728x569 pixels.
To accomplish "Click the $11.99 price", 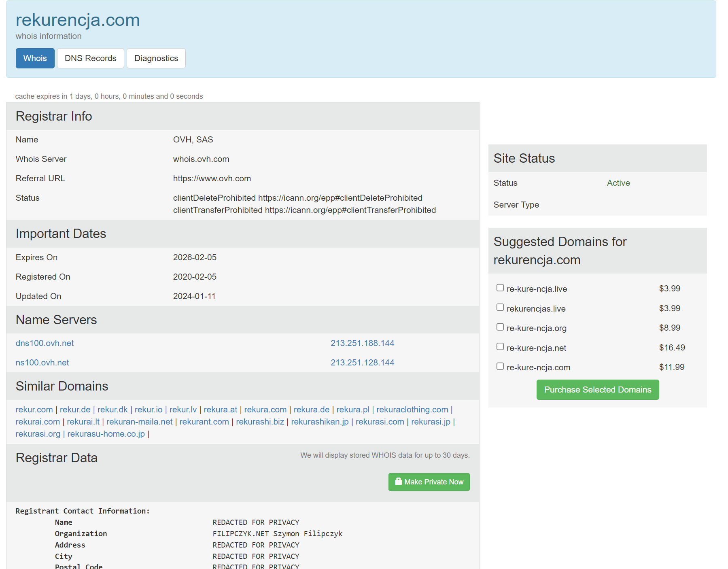I will 672,367.
